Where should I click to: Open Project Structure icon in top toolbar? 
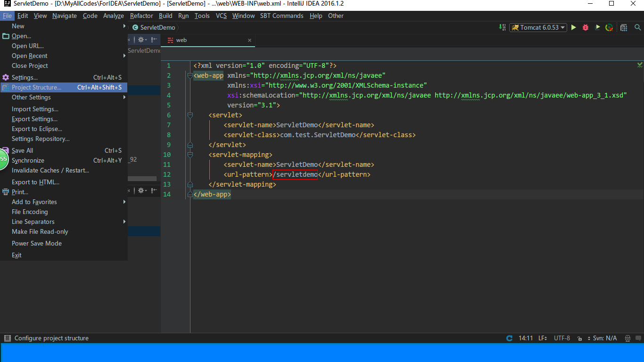click(624, 27)
